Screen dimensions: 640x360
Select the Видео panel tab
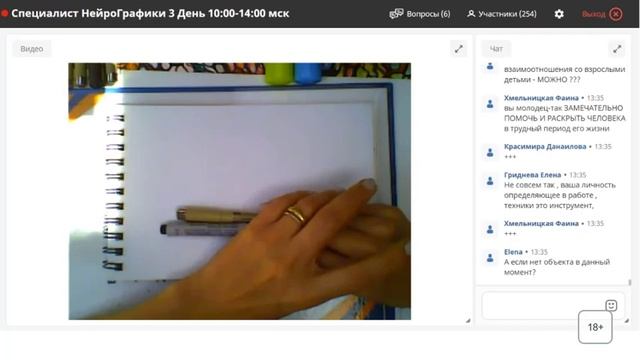tap(32, 49)
